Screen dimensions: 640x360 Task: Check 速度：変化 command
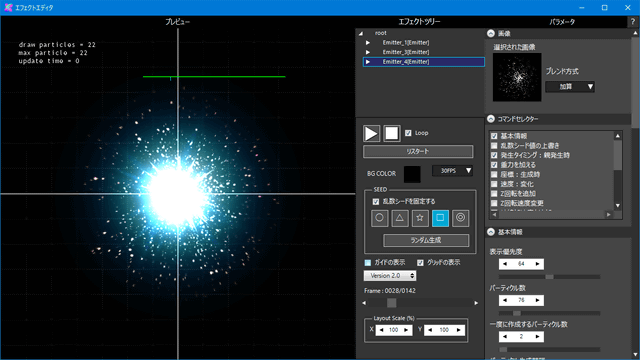(494, 184)
